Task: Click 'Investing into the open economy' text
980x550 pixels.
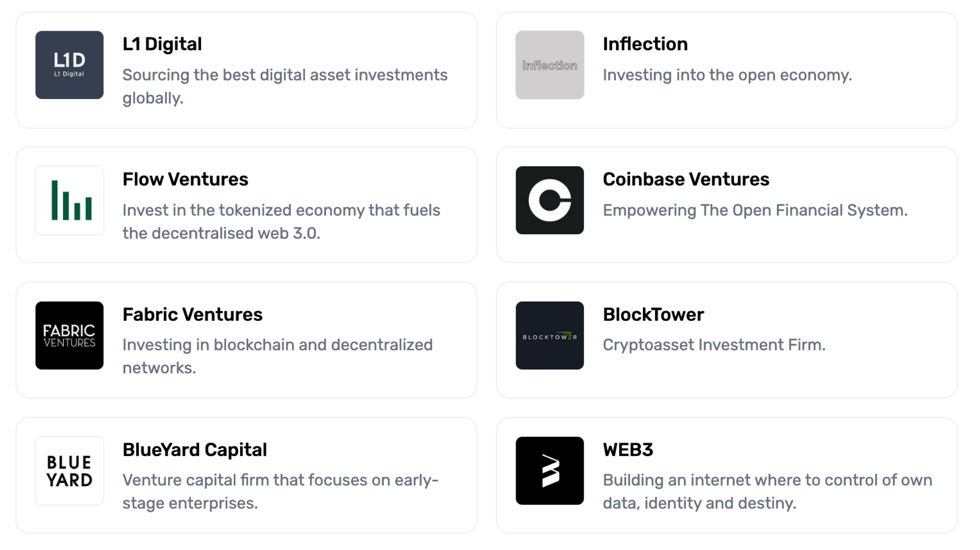Action: tap(727, 75)
